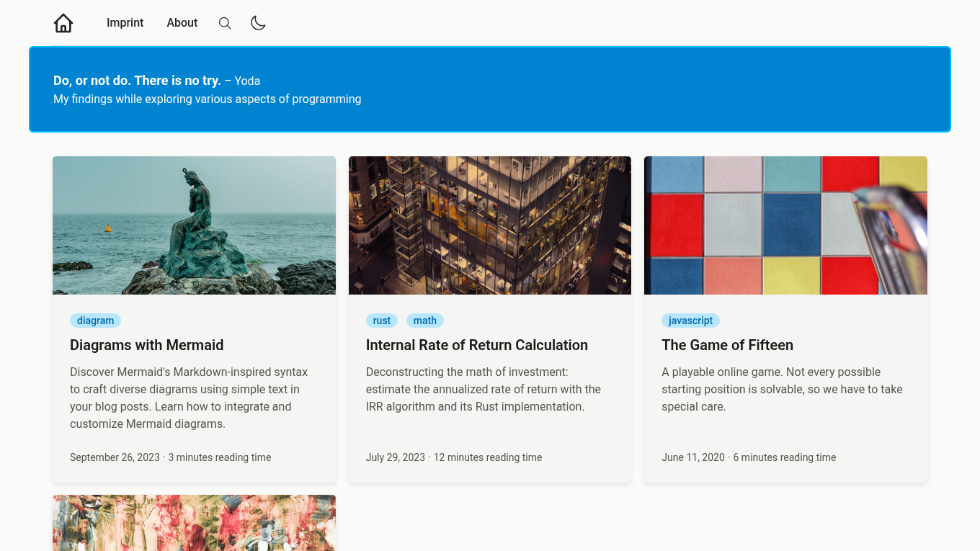Click the Game of Fifteen description text
Image resolution: width=980 pixels, height=551 pixels.
781,389
